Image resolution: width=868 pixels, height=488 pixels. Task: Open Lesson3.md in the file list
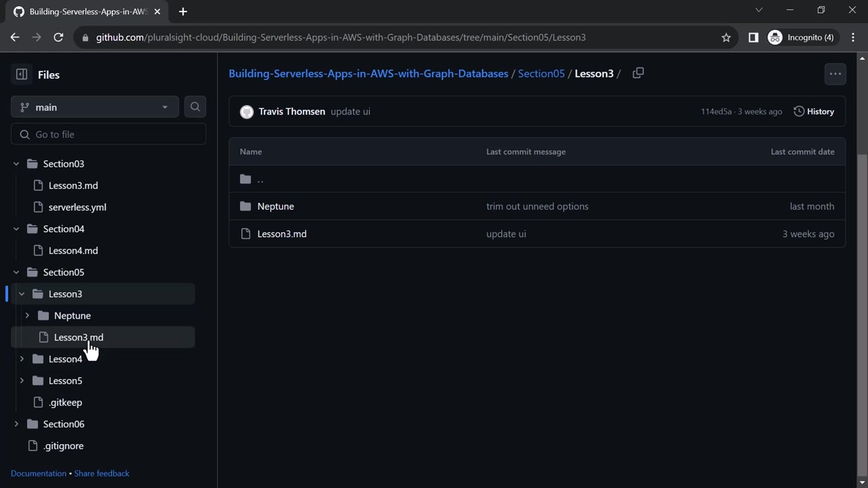[282, 234]
